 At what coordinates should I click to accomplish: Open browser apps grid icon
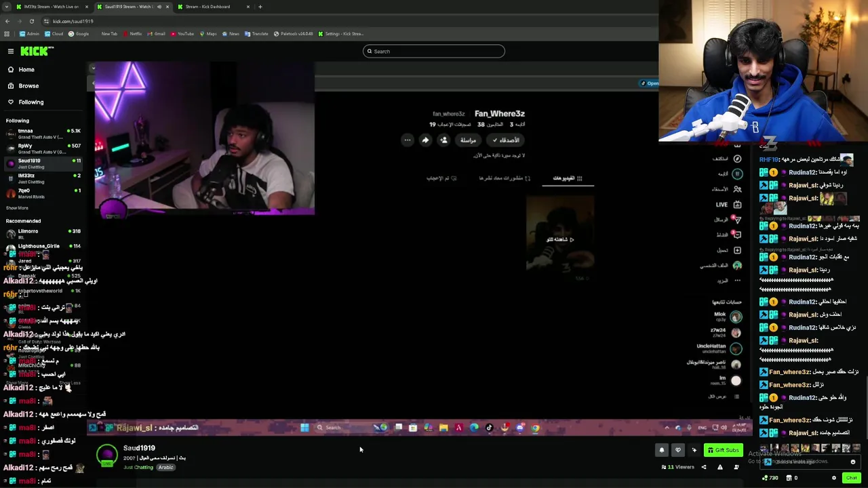(7, 34)
